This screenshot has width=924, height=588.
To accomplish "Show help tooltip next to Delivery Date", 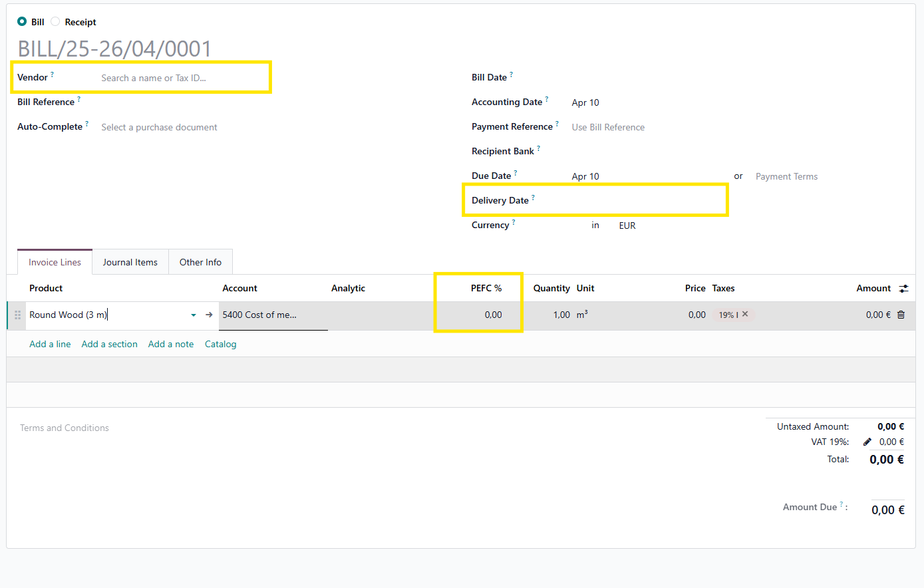I will pos(533,198).
